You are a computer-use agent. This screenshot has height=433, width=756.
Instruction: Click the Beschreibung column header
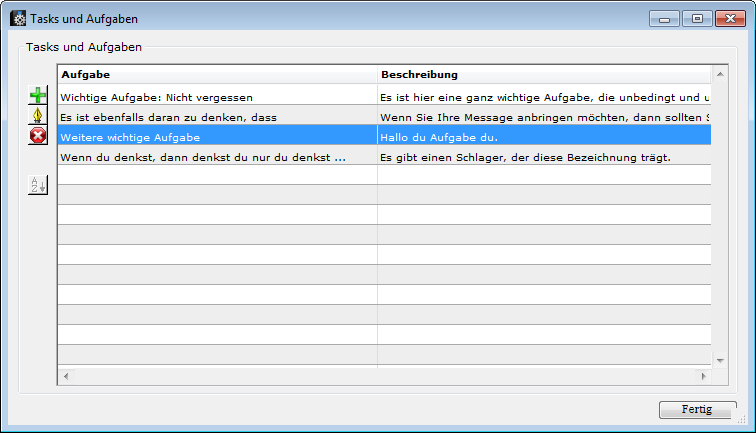(x=543, y=75)
